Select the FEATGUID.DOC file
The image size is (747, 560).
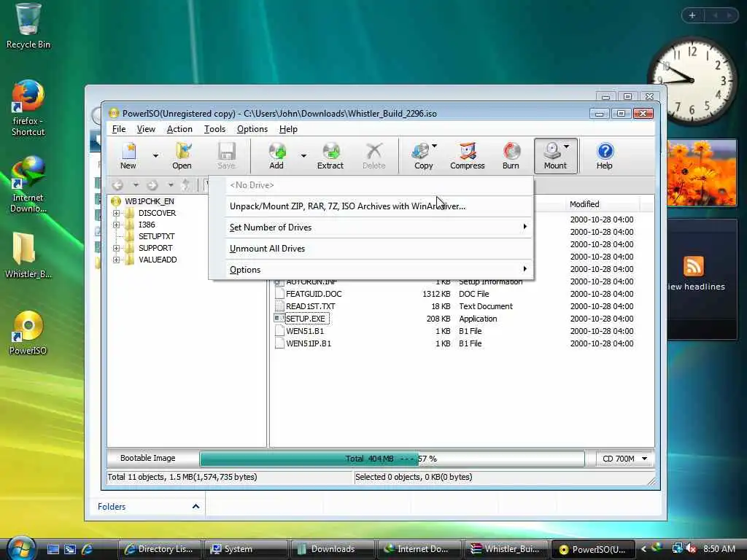coord(314,294)
